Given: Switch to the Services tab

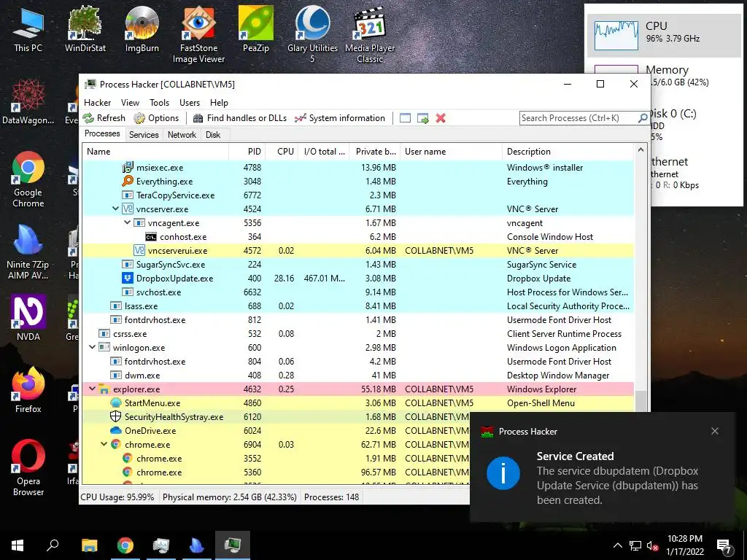Looking at the screenshot, I should click(144, 135).
